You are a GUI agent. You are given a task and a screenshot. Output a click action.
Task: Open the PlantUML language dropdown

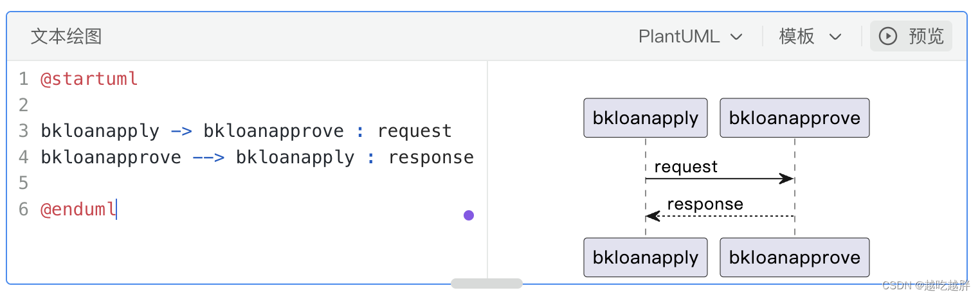click(690, 37)
